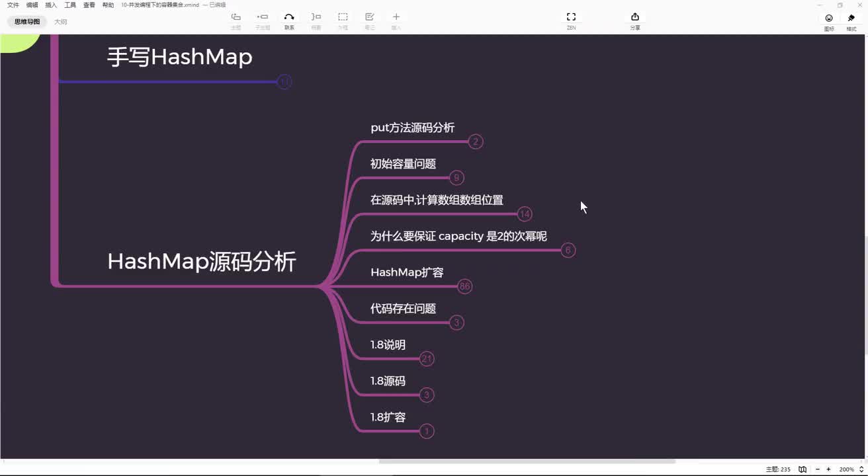Expand the HashMap扩容 bubble showing 86
868x476 pixels.
pyautogui.click(x=464, y=286)
